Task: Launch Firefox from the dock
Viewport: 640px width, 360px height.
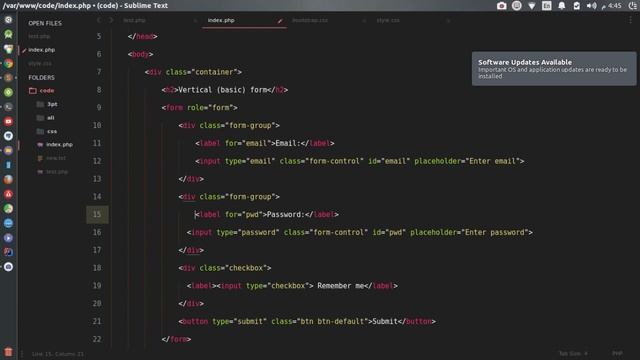Action: [8, 180]
